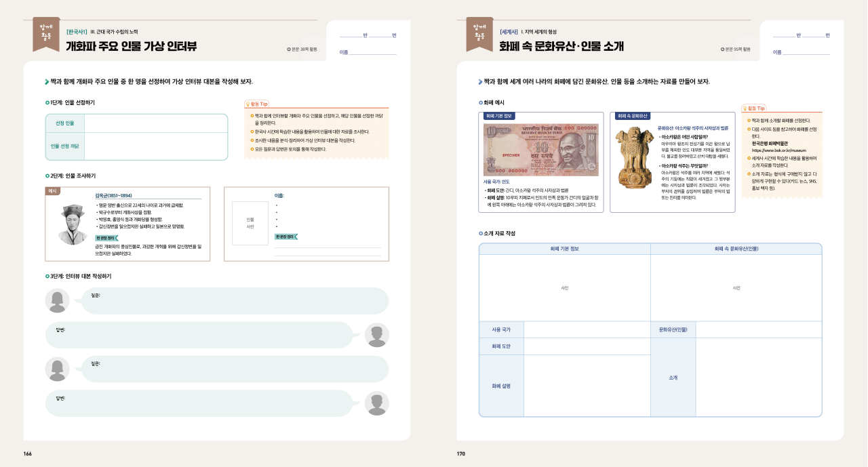Click the Indian 10 rupee banknote image

pos(540,149)
